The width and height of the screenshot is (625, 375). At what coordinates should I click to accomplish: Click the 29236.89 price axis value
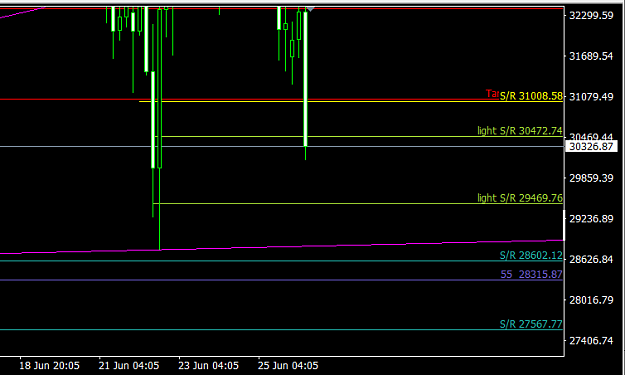(591, 218)
